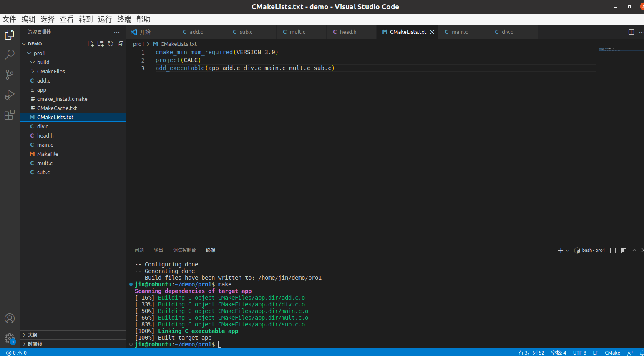Switch to the sub.c editor tab

click(251, 32)
